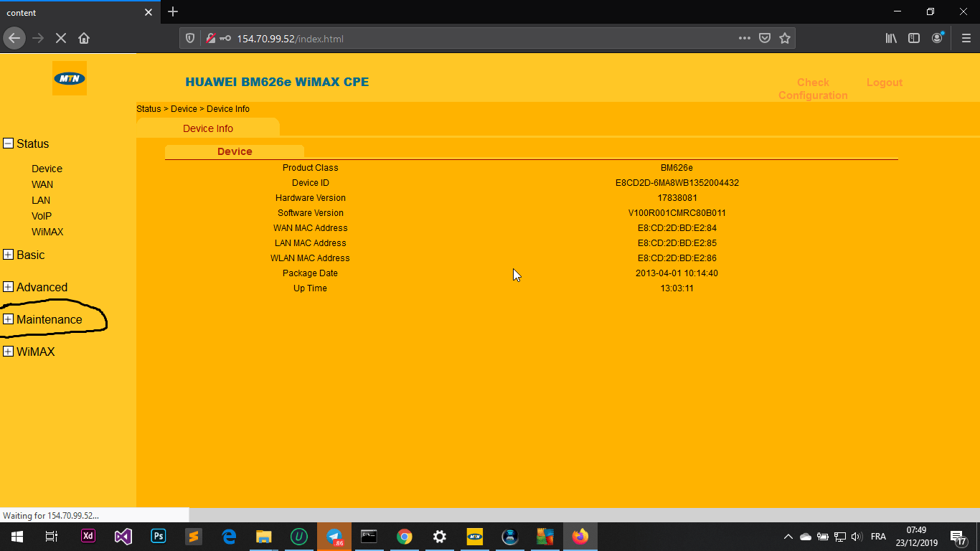
Task: Open Telegram from the taskbar
Action: coord(334,536)
